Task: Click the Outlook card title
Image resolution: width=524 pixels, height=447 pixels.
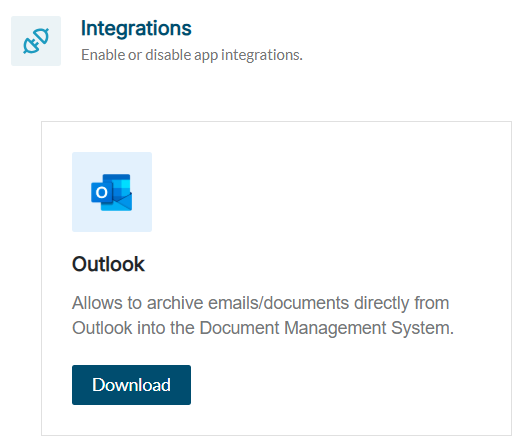Action: (x=108, y=264)
